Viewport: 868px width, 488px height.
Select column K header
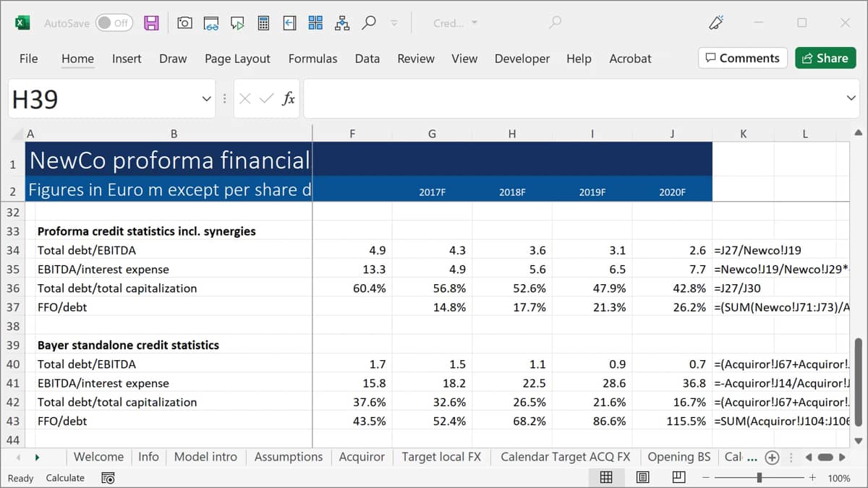[x=744, y=134]
